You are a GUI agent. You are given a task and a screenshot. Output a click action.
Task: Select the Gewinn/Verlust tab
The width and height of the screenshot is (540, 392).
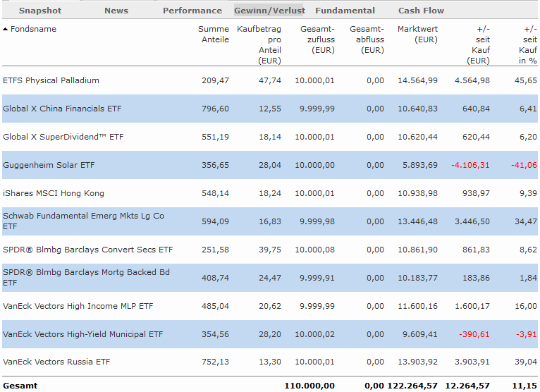(x=269, y=11)
